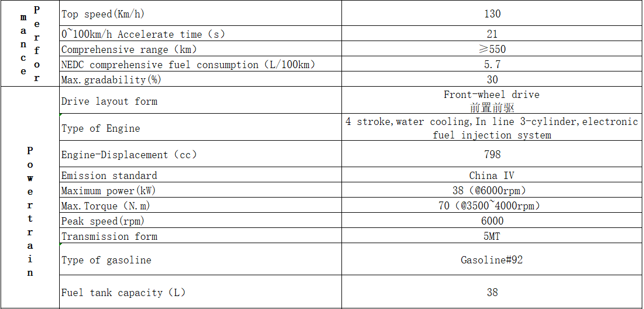The width and height of the screenshot is (644, 309).
Task: Select the Top speed(Km/h) label cell
Action: [201, 13]
